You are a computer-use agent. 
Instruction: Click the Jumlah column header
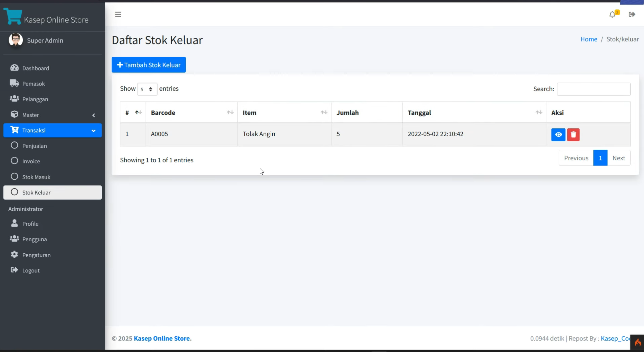tap(367, 112)
